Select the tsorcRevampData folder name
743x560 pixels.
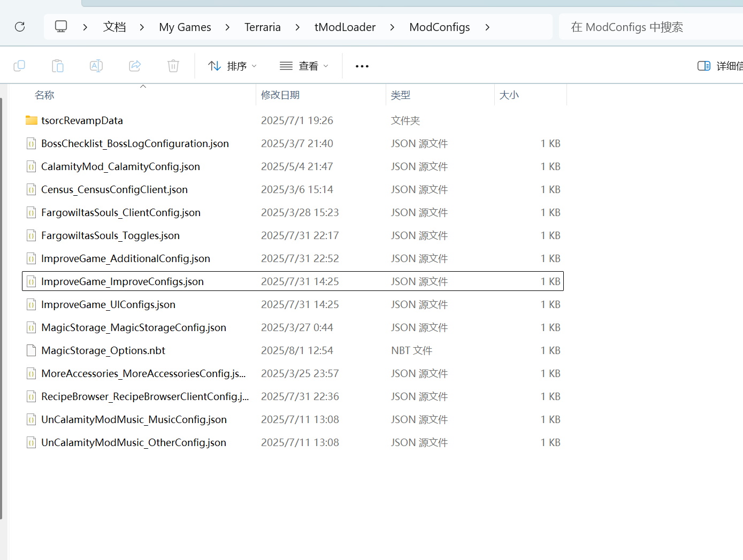(x=82, y=120)
